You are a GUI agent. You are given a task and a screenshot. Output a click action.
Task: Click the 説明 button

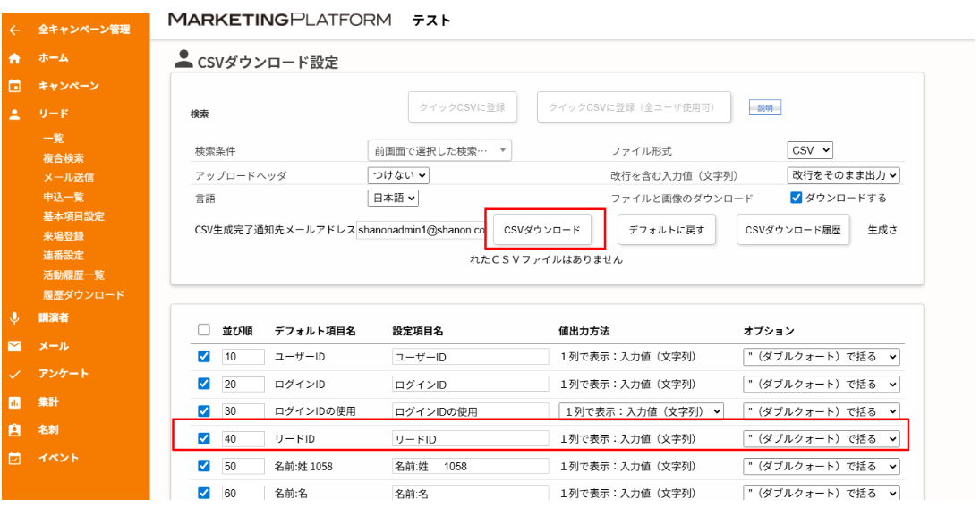tap(765, 108)
